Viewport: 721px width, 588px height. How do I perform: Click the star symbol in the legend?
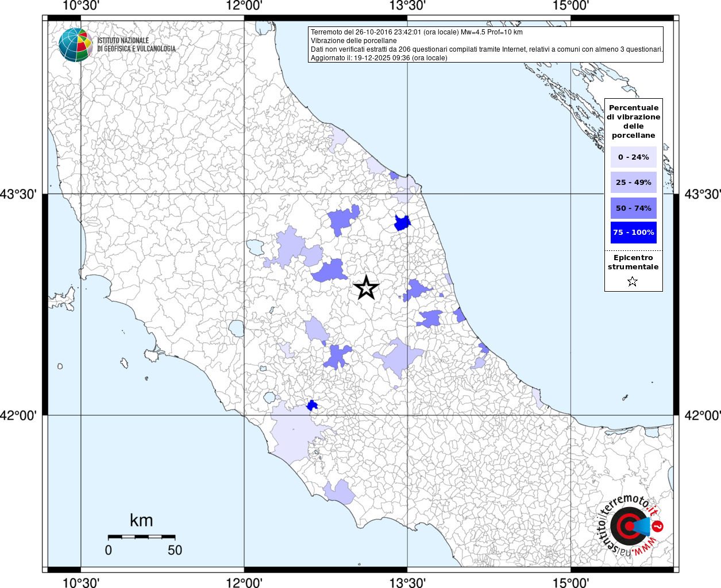[x=633, y=281]
